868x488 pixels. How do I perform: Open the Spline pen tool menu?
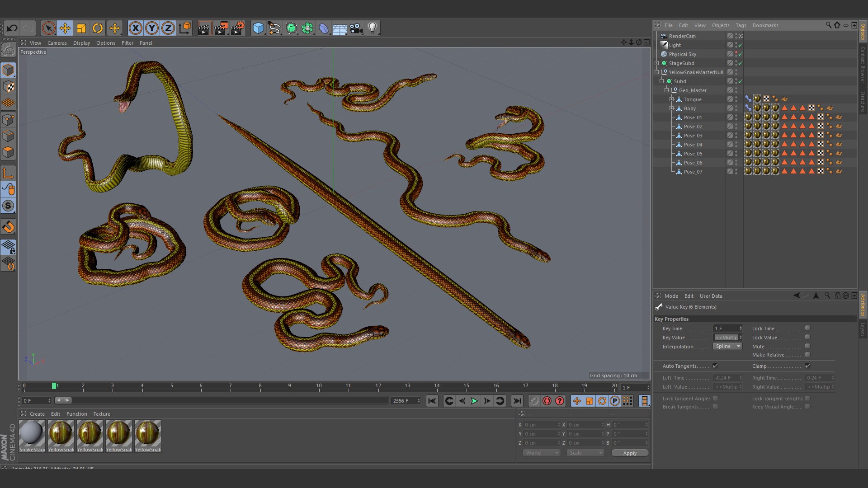pyautogui.click(x=274, y=28)
